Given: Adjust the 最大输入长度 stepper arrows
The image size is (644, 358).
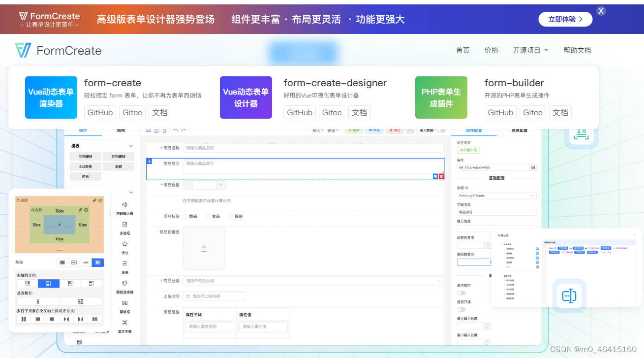Looking at the screenshot, I should pyautogui.click(x=488, y=326).
